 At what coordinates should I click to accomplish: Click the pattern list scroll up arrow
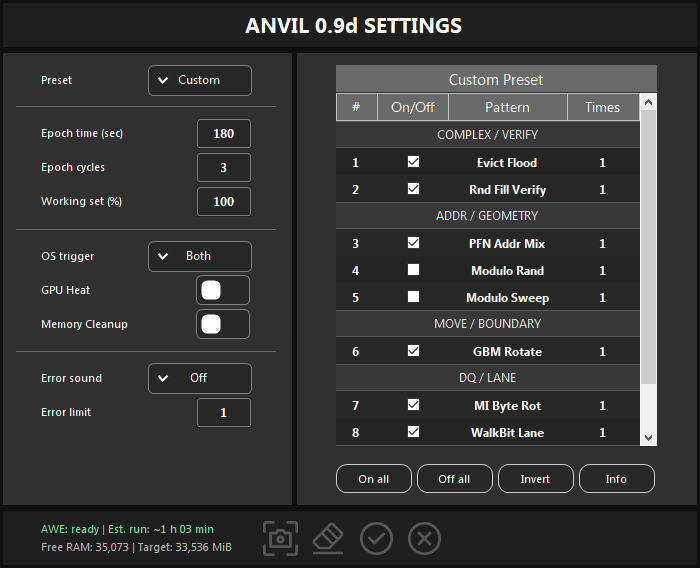[648, 102]
